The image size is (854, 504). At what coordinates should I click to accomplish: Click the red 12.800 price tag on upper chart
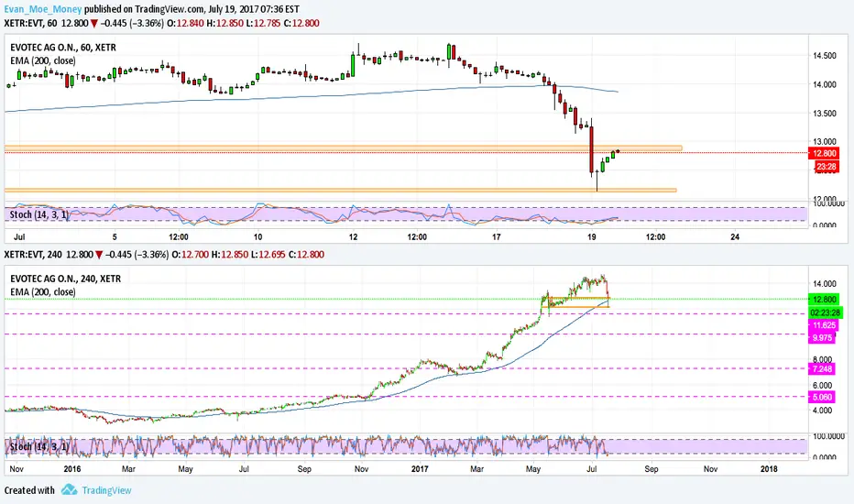click(x=824, y=153)
